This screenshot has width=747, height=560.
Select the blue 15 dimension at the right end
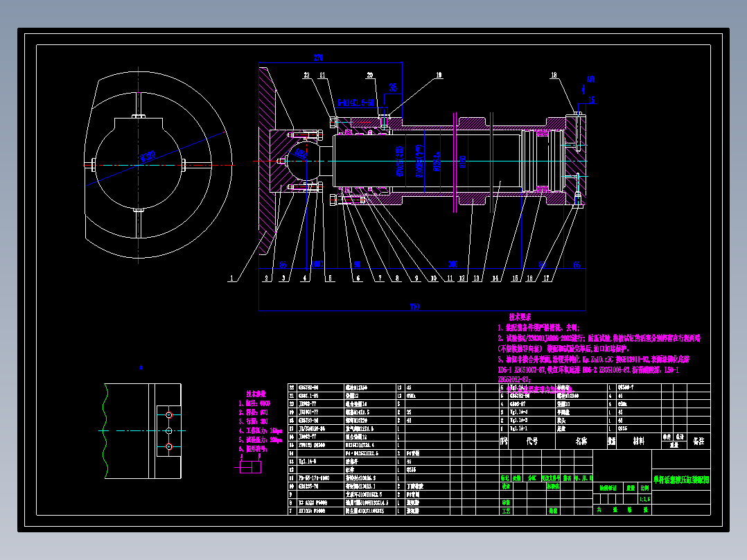tap(592, 100)
